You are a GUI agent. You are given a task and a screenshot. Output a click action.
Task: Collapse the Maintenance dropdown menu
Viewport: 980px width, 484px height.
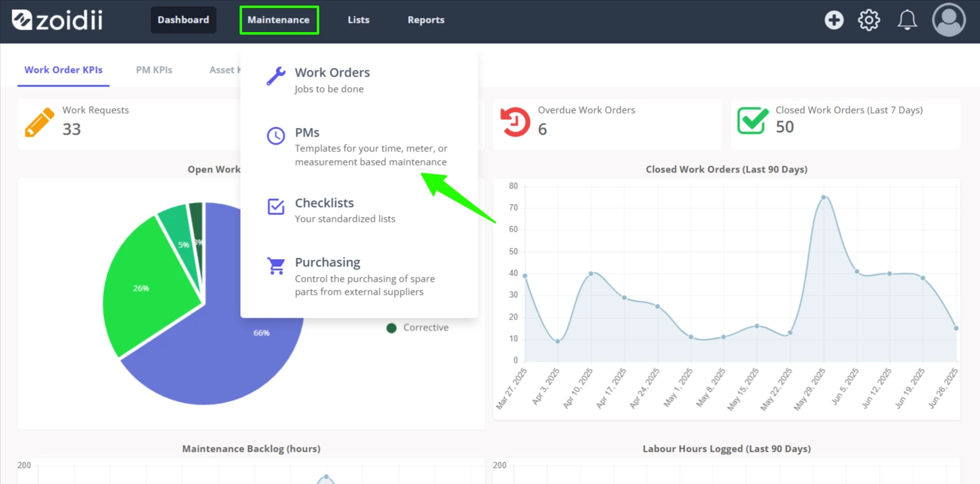279,20
